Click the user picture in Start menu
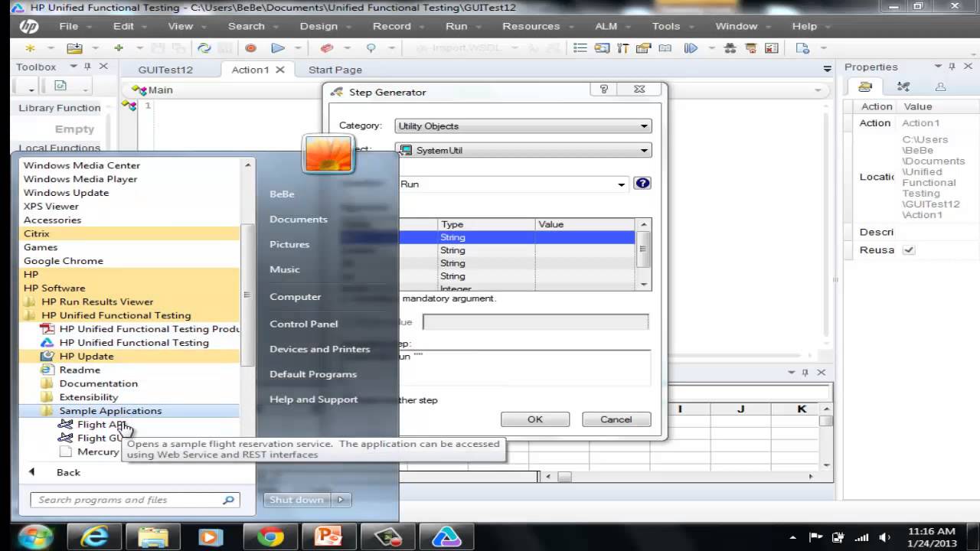Screen dimensions: 980x551 tap(328, 153)
